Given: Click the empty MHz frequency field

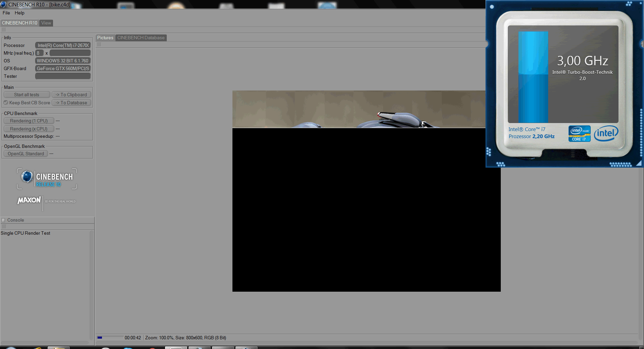Looking at the screenshot, I should pos(70,53).
